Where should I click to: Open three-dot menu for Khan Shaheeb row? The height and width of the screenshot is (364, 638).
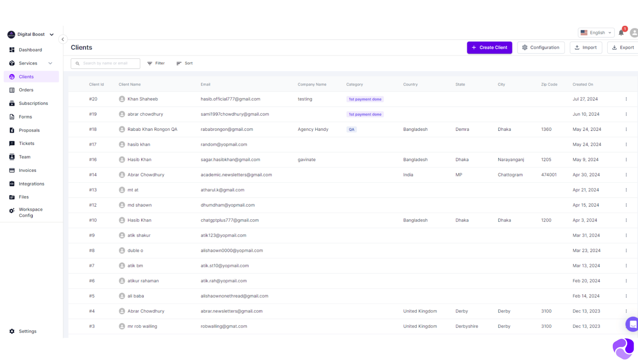pyautogui.click(x=626, y=99)
